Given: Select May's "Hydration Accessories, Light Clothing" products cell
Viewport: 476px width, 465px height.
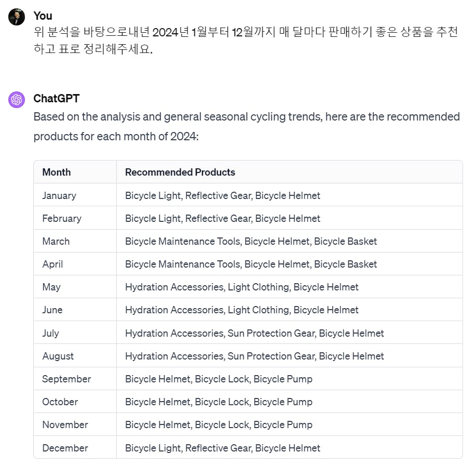Looking at the screenshot, I should pyautogui.click(x=241, y=287).
